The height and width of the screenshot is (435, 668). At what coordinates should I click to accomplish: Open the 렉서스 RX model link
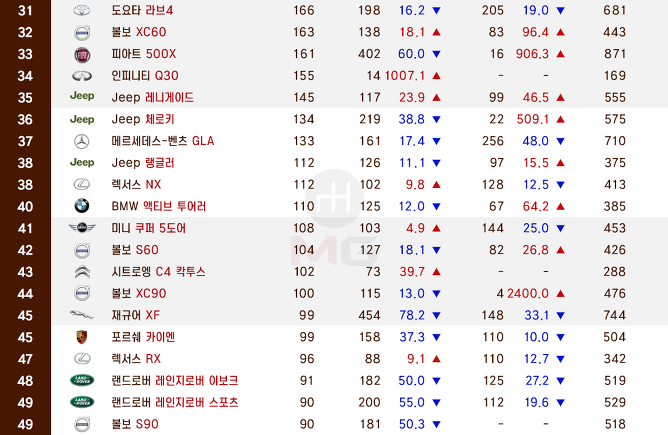pyautogui.click(x=136, y=359)
